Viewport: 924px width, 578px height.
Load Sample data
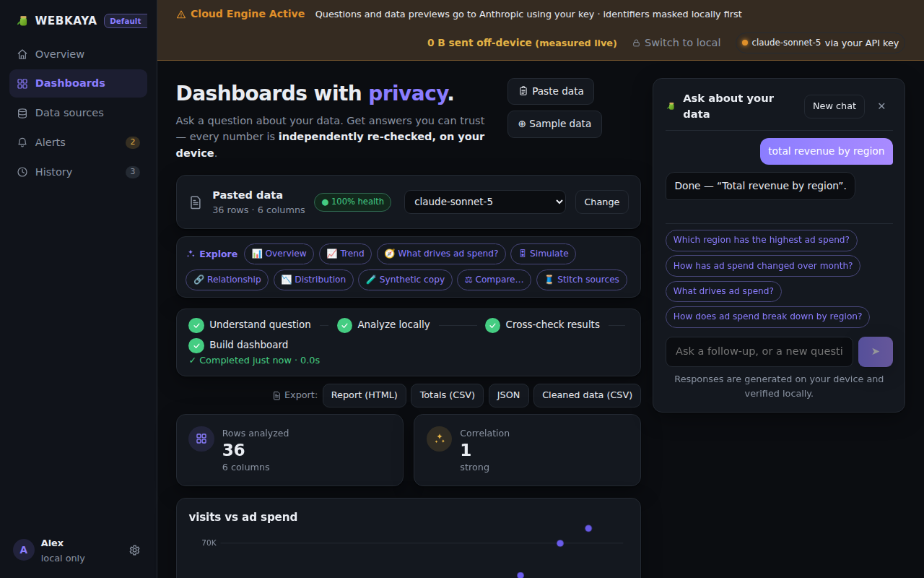(554, 124)
